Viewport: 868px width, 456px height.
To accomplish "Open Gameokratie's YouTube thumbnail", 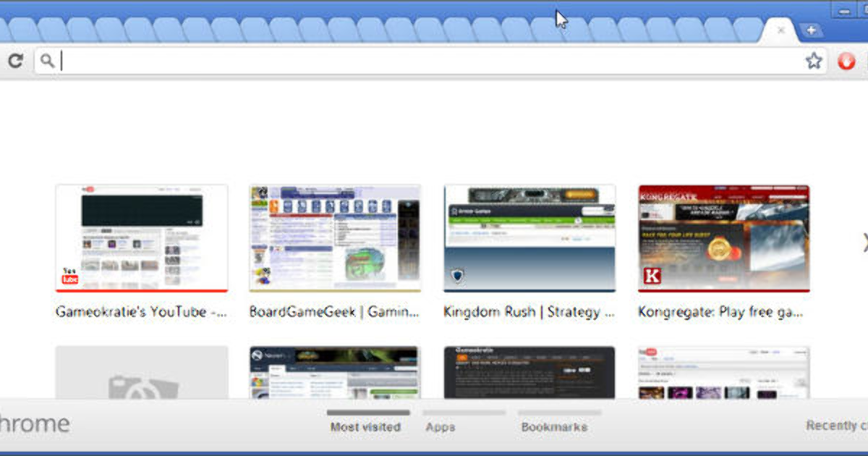I will click(x=142, y=238).
